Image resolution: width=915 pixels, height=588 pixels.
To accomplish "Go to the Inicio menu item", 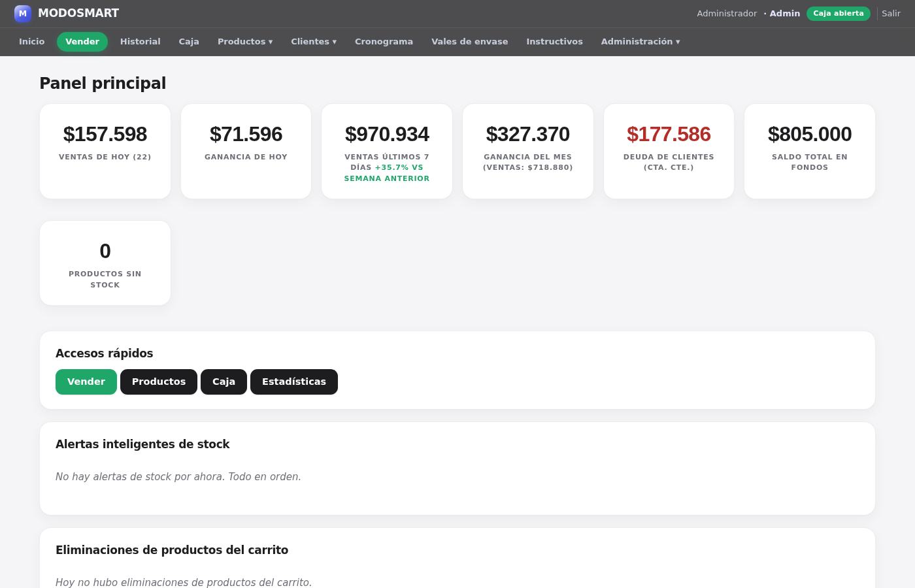I will (32, 42).
